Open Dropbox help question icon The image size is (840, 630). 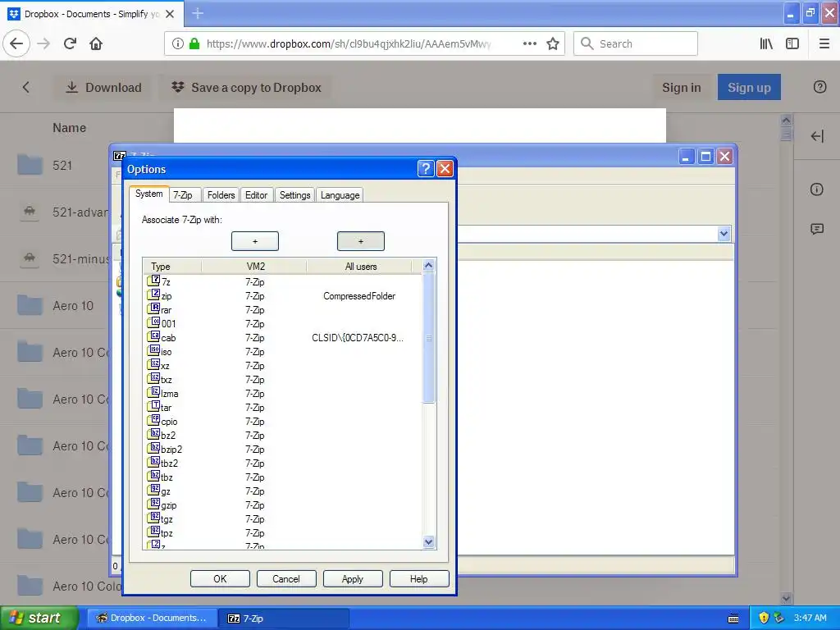[x=819, y=87]
